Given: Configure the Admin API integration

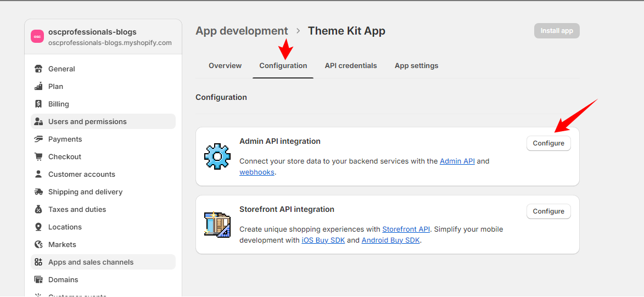Looking at the screenshot, I should 548,143.
